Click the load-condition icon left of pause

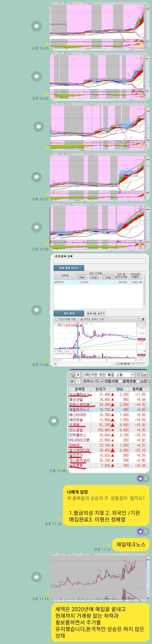coord(72,374)
